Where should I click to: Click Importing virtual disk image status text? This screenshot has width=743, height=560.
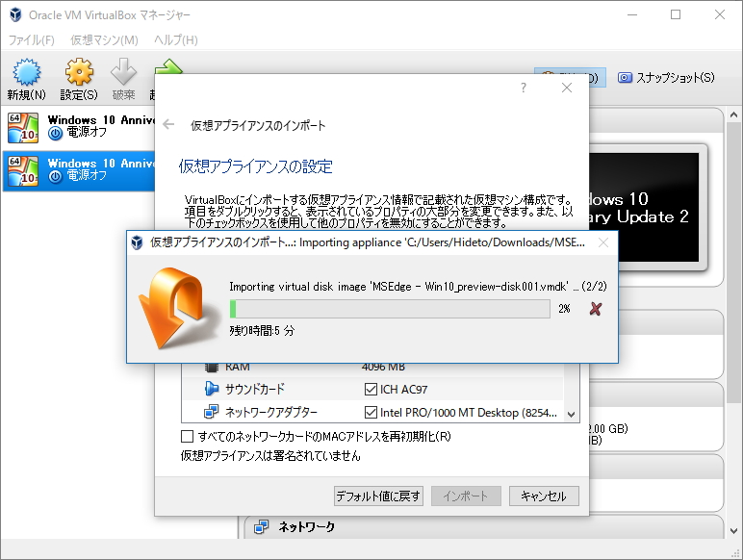pyautogui.click(x=418, y=286)
